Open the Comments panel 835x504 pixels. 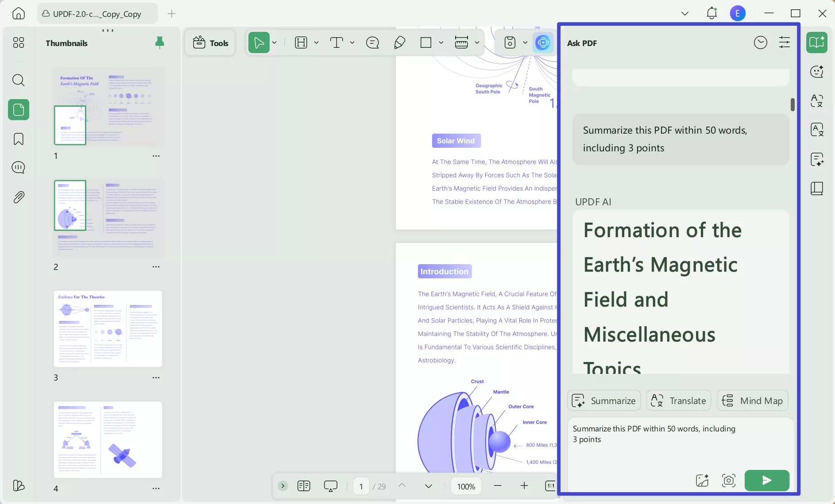click(18, 168)
